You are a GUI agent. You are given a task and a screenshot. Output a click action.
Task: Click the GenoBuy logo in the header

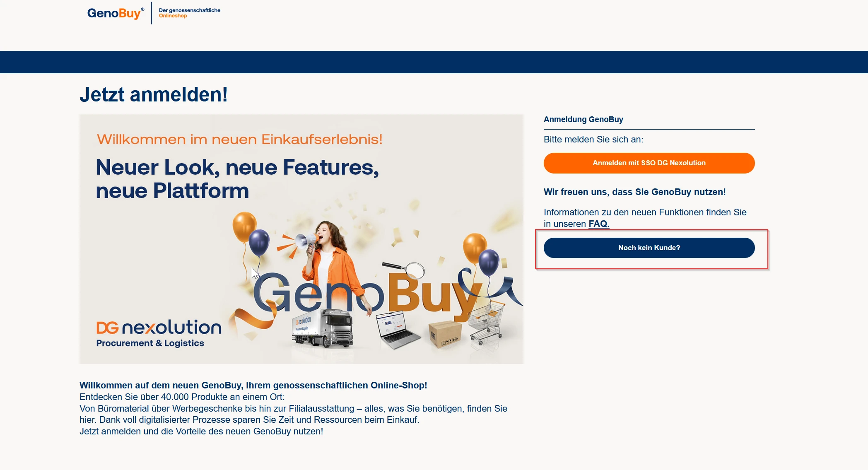pos(116,13)
